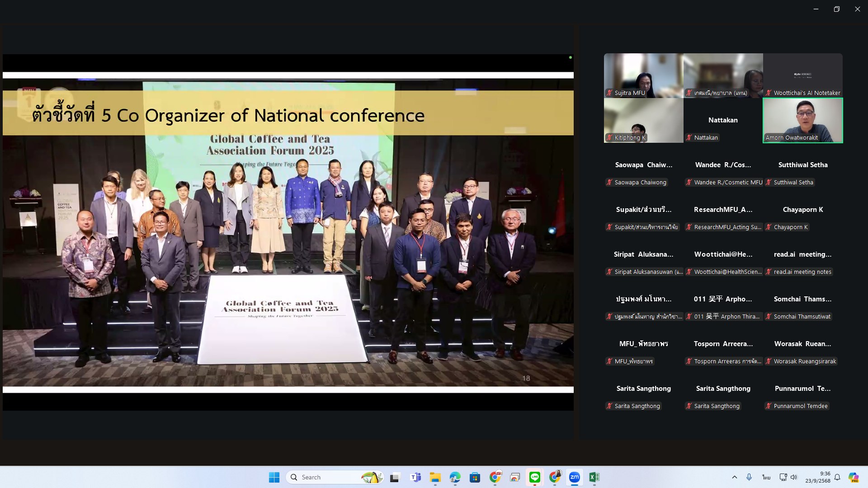
Task: Switch the Thai input language indicator
Action: 766,477
